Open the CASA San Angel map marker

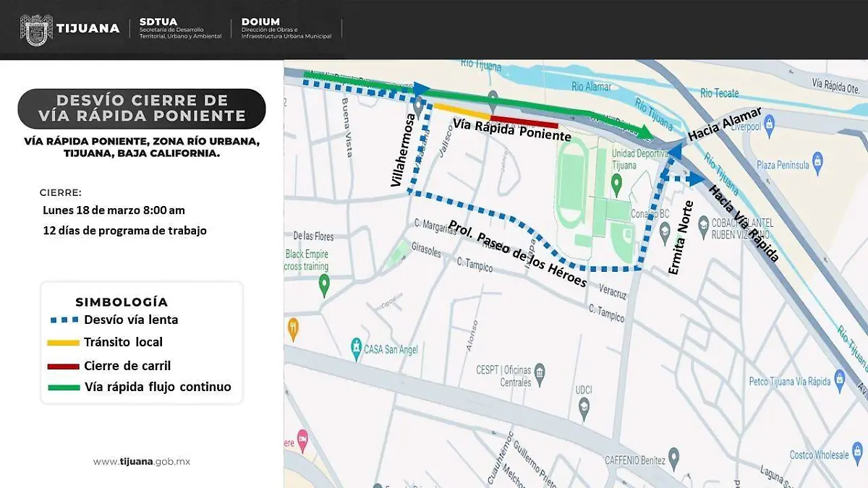click(x=356, y=346)
